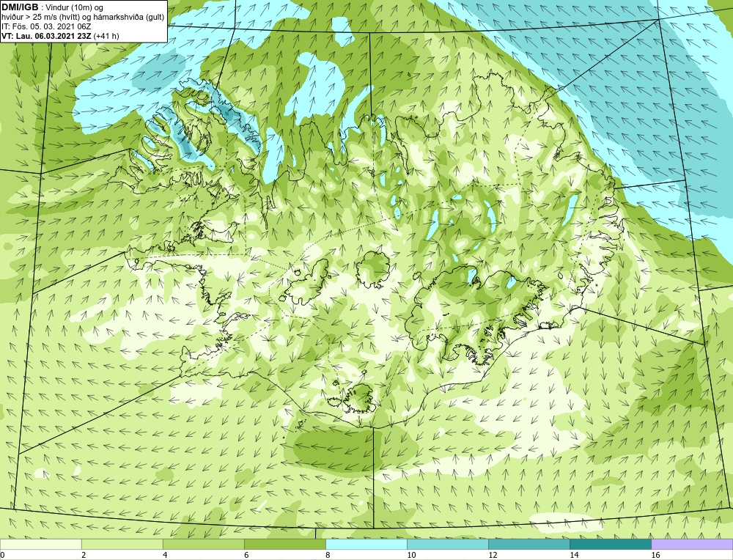The image size is (733, 560).
Task: Click the '4' label on the scale
Action: pyautogui.click(x=165, y=556)
